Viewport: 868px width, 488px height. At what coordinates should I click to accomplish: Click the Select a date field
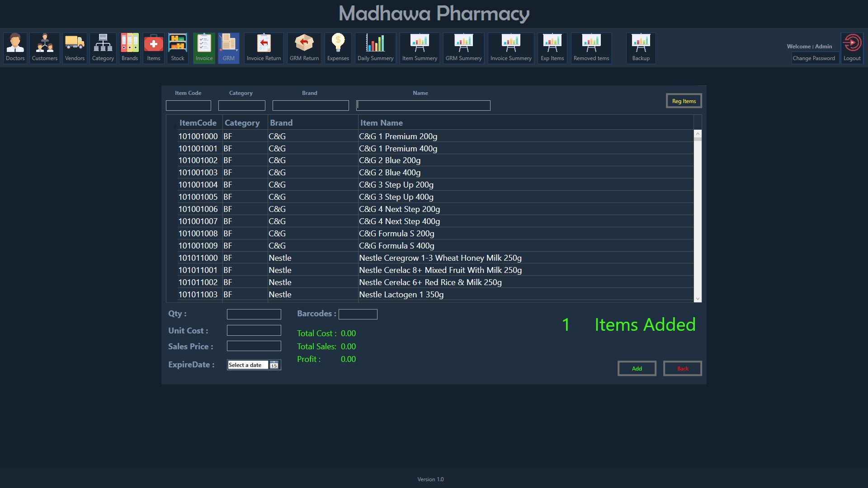tap(248, 365)
